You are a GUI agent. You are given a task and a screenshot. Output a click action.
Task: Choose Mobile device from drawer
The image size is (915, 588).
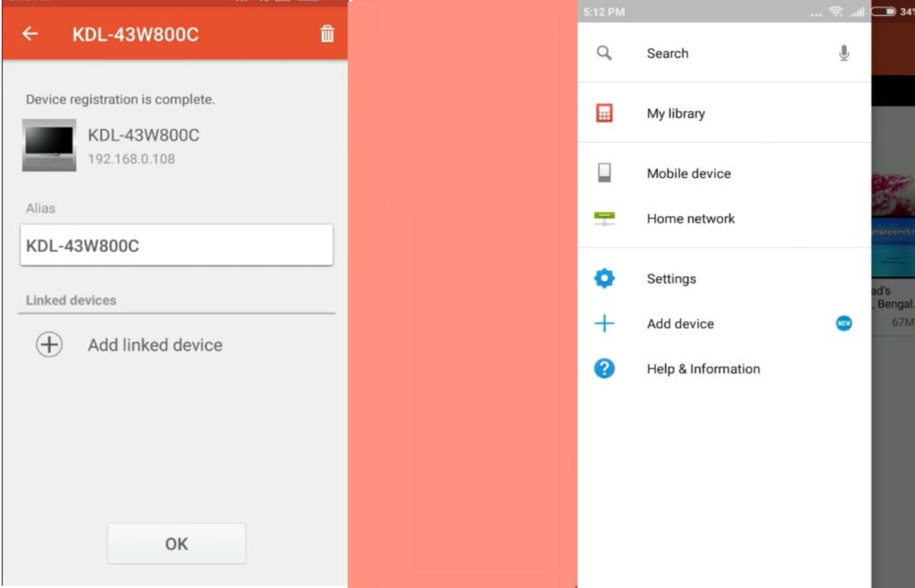click(688, 173)
